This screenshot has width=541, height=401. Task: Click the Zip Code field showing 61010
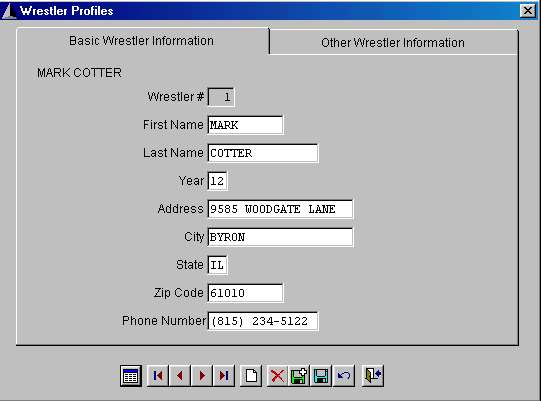(245, 293)
